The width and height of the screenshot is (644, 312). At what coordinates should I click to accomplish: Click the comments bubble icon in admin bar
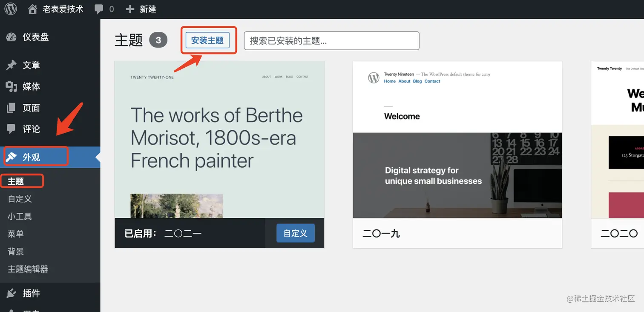pyautogui.click(x=99, y=9)
